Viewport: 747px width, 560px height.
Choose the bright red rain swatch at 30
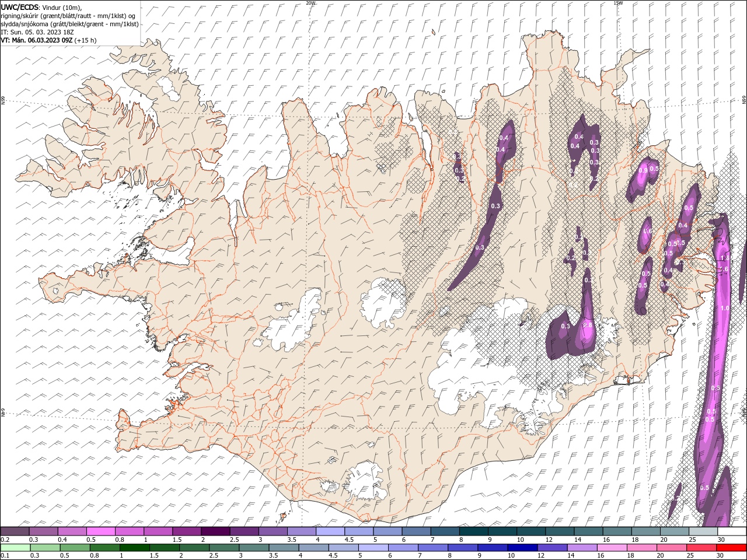731,548
